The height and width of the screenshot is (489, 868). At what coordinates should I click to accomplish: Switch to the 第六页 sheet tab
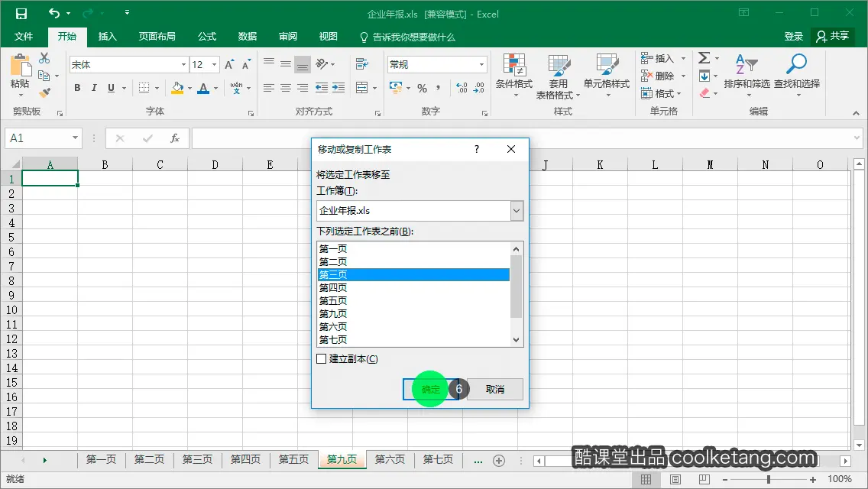390,460
